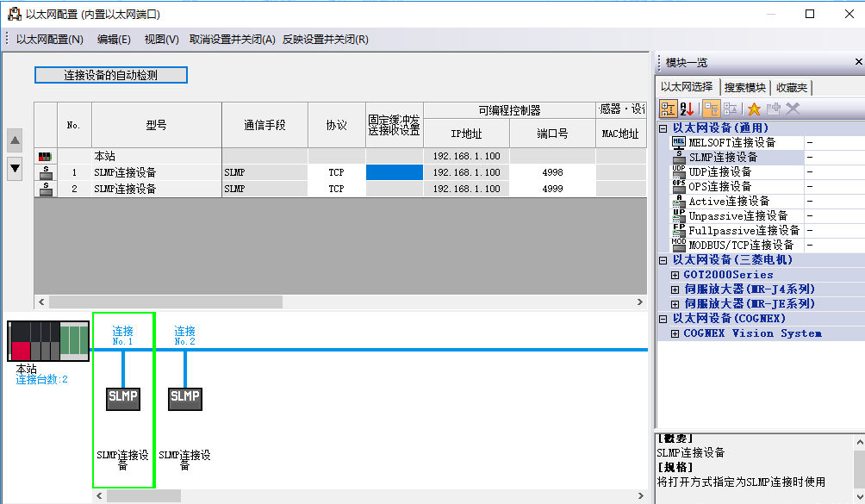865x504 pixels.
Task: Click the yellow star favorites icon
Action: (754, 109)
